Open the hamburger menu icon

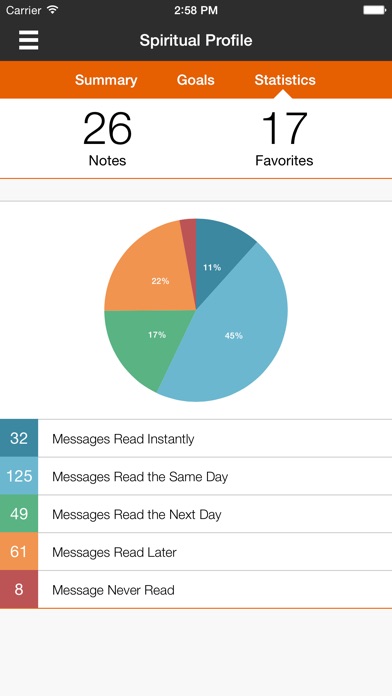pos(28,40)
